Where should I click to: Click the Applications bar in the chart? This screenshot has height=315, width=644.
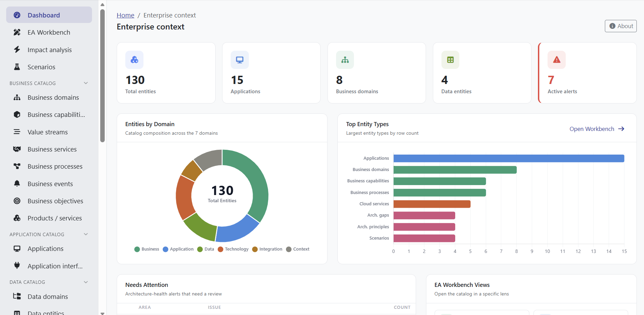pos(509,158)
